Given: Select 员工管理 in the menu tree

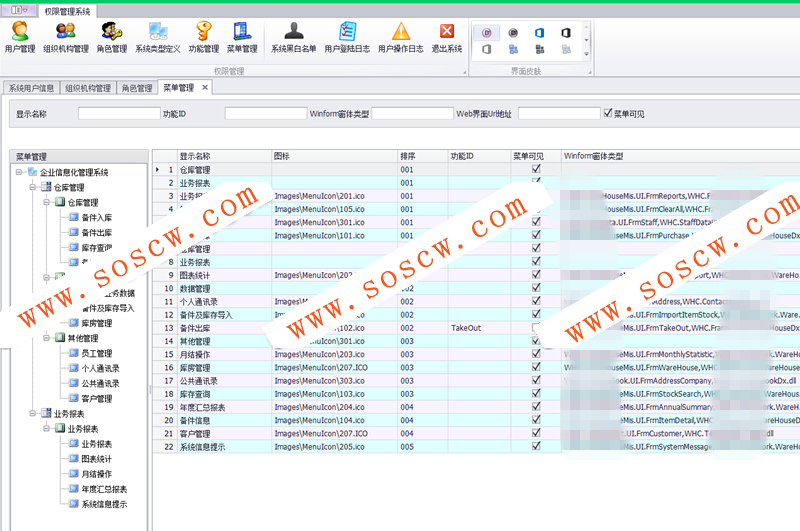Looking at the screenshot, I should coord(96,353).
